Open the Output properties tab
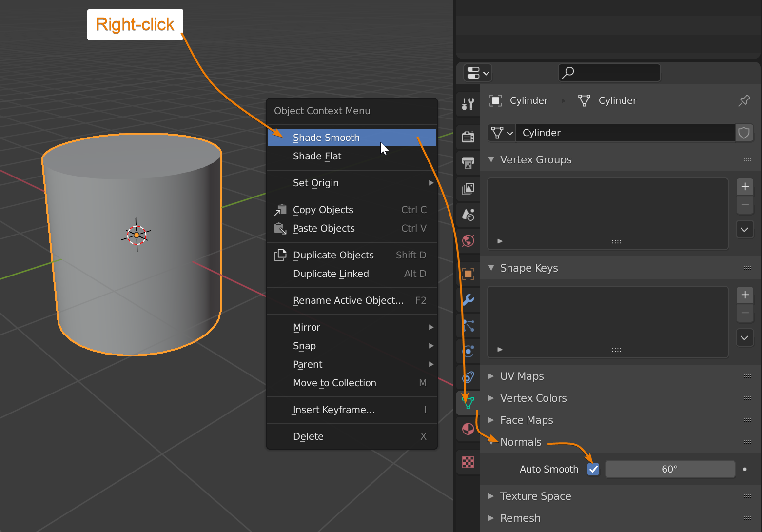Image resolution: width=762 pixels, height=532 pixels. (468, 163)
